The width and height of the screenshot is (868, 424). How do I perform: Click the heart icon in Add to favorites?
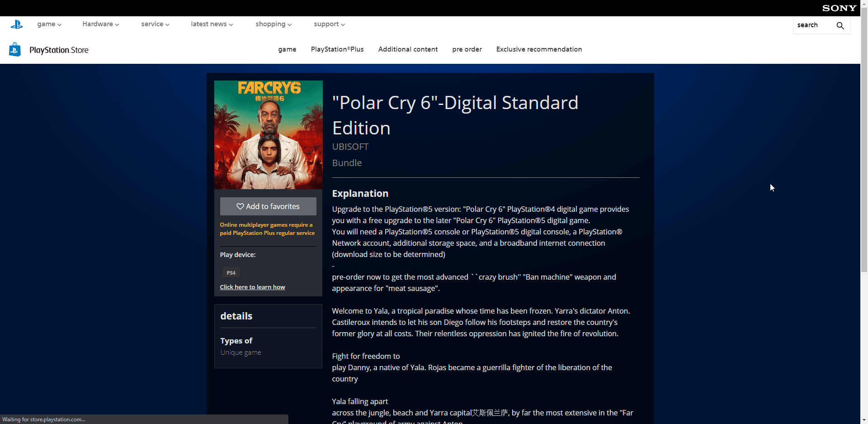240,206
